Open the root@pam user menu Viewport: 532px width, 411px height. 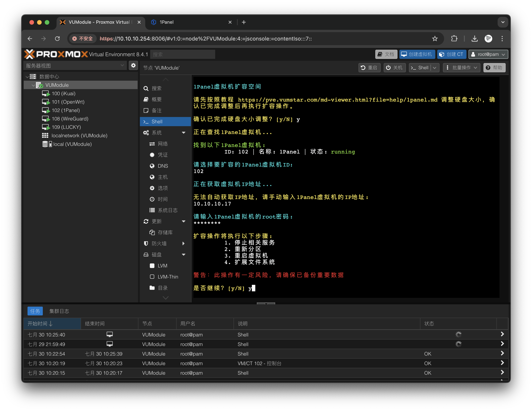click(488, 54)
